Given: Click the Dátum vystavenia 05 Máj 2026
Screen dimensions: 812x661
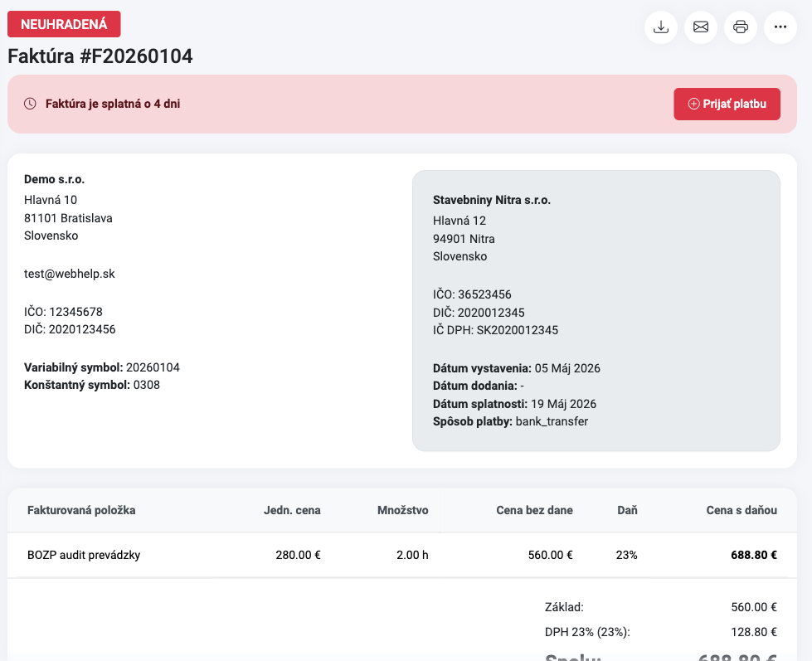Looking at the screenshot, I should (x=516, y=368).
